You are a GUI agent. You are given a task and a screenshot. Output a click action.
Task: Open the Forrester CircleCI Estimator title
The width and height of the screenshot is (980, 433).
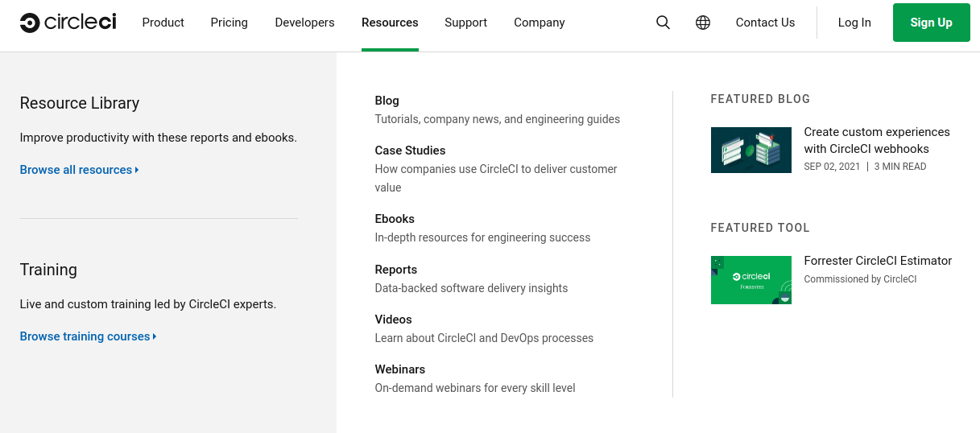point(878,261)
